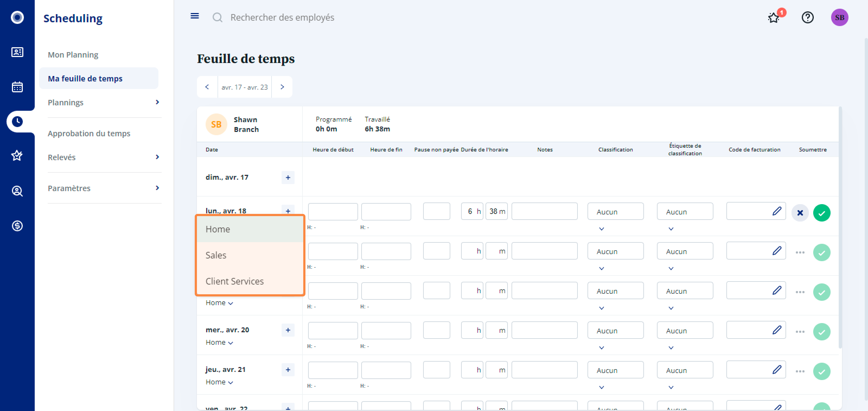Click Heure de début field in the 6h 38m row
This screenshot has width=868, height=411.
coord(333,211)
